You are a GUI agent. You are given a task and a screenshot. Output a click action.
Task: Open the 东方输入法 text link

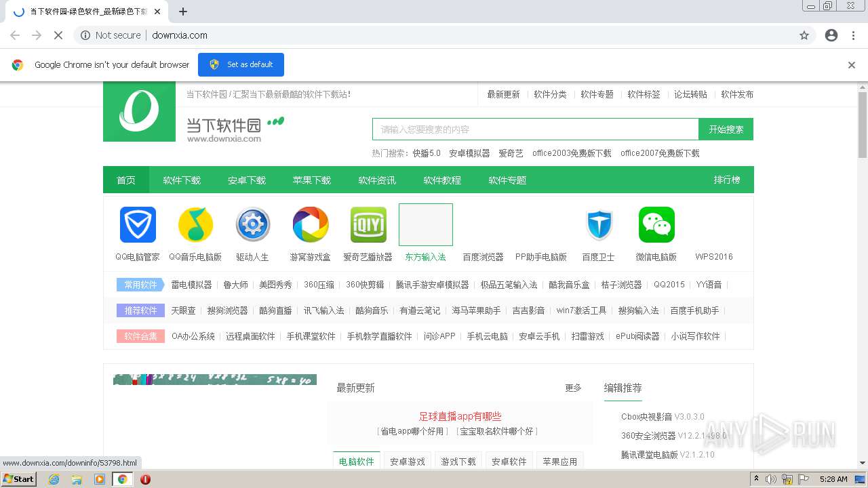[x=425, y=257]
